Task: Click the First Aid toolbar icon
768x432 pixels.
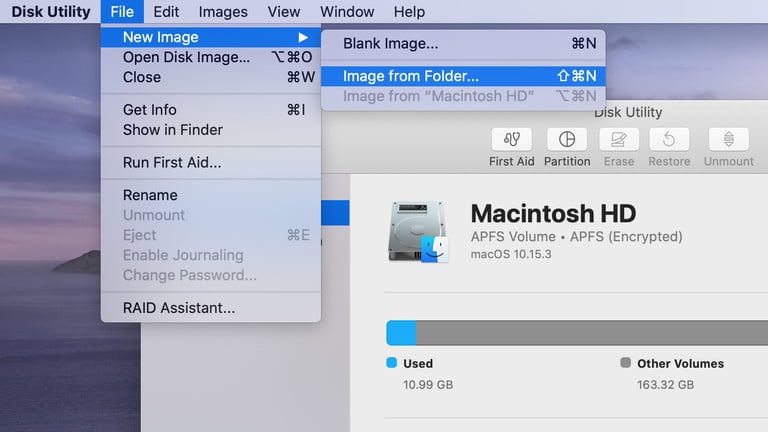Action: coord(511,140)
